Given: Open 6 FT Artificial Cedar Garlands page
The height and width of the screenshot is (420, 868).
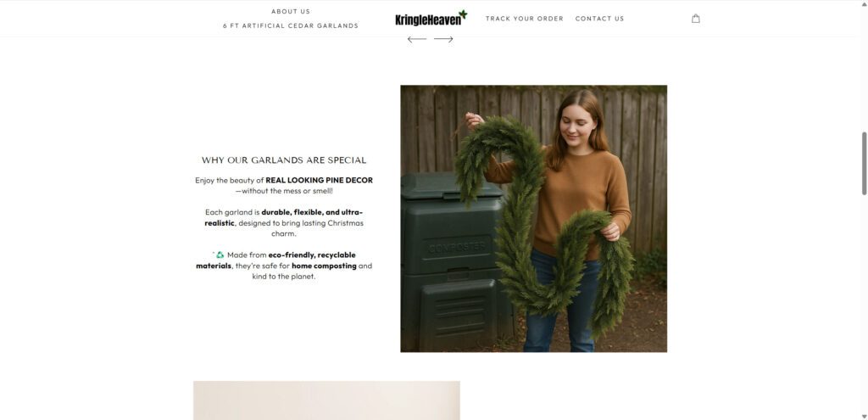Looking at the screenshot, I should [291, 25].
